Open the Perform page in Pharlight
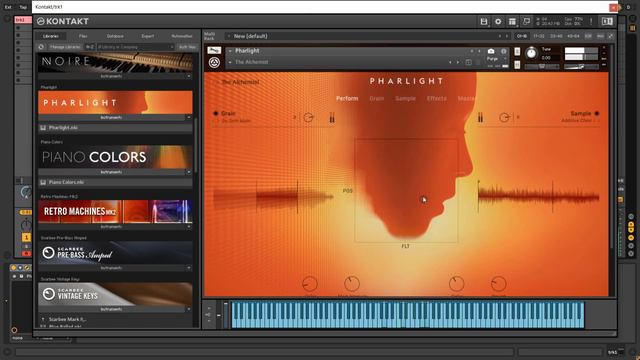Image resolution: width=640 pixels, height=360 pixels. 347,98
